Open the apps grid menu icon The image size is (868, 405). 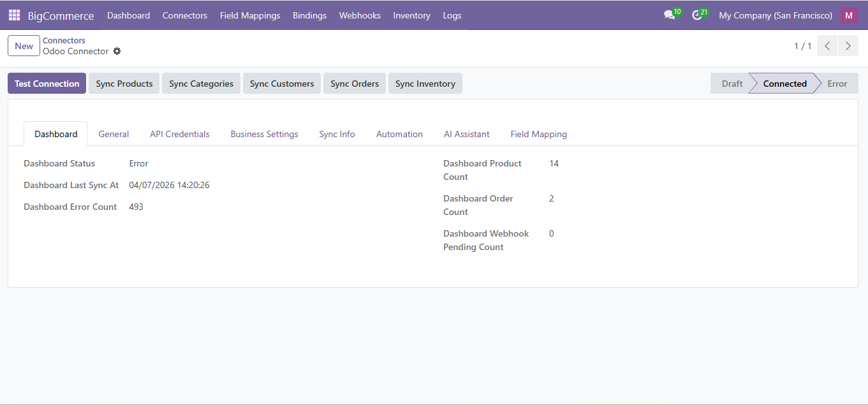coord(14,15)
